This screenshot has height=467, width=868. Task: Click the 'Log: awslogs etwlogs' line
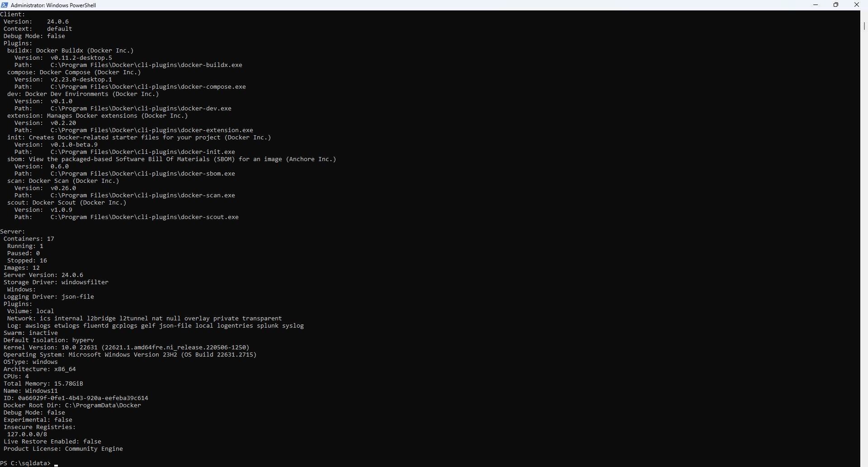[156, 326]
